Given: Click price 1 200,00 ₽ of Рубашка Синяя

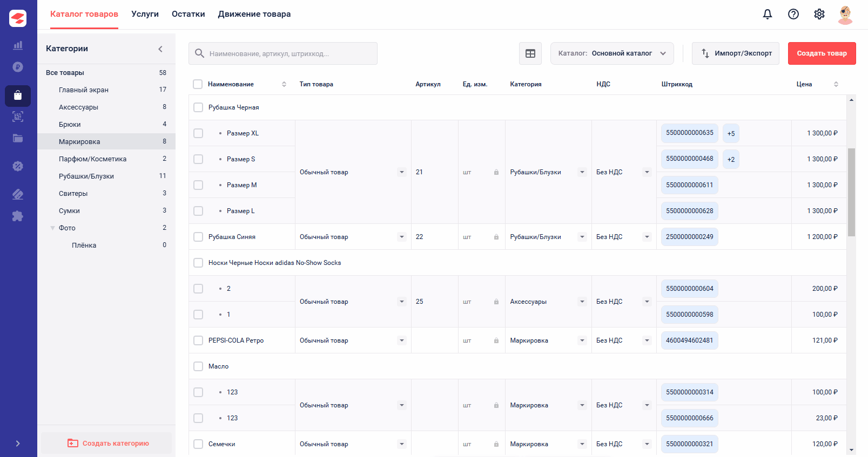Looking at the screenshot, I should [x=823, y=237].
